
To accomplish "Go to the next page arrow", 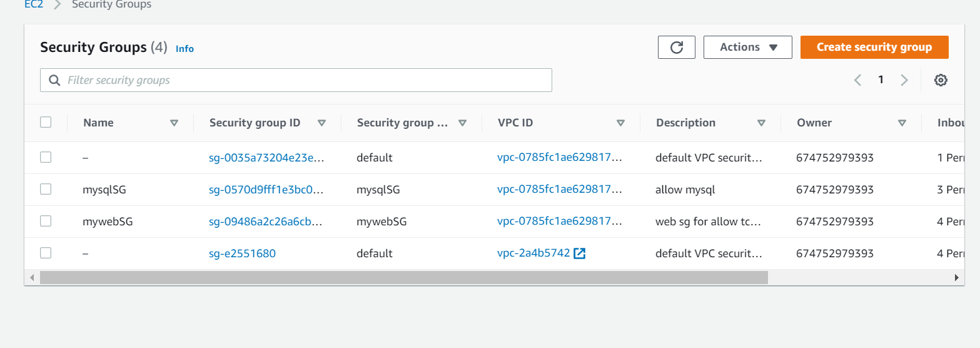I will (x=904, y=80).
